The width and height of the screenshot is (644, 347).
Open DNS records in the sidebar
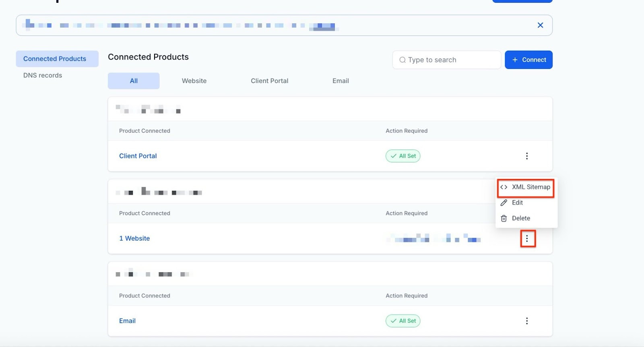tap(43, 75)
